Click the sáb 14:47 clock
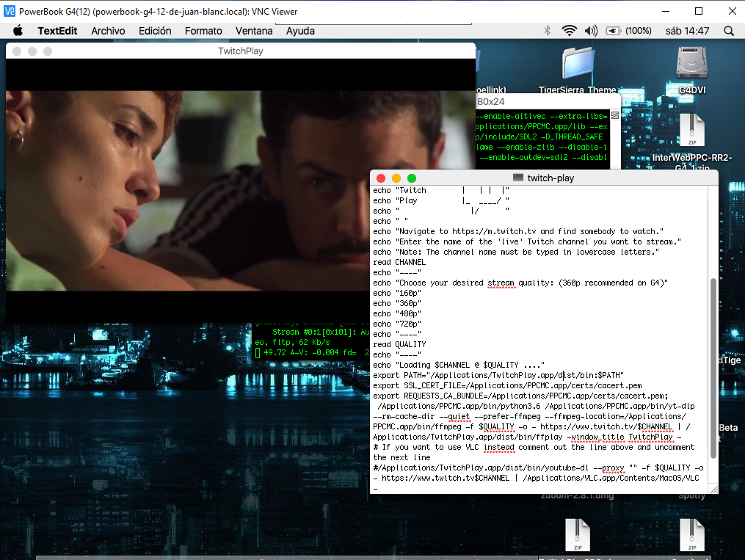Screen dimensions: 745x560 tap(687, 31)
